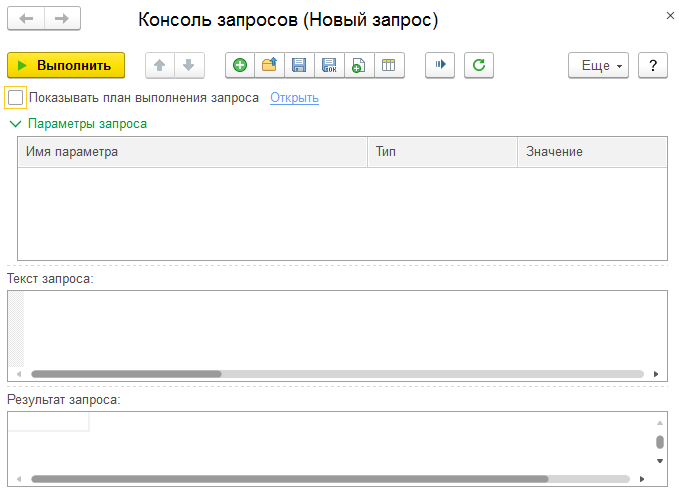Screen dimensions: 679x493
Task: Click the back navigation arrow
Action: click(27, 19)
